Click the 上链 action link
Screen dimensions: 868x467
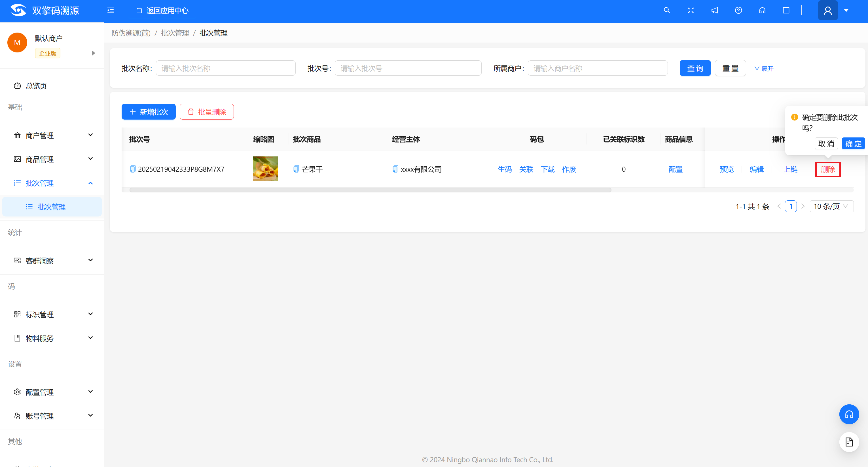pyautogui.click(x=790, y=169)
